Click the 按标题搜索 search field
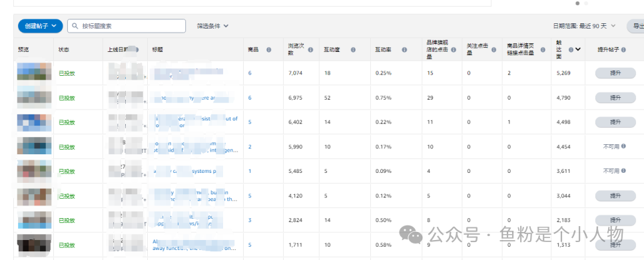The image size is (644, 260). point(127,26)
